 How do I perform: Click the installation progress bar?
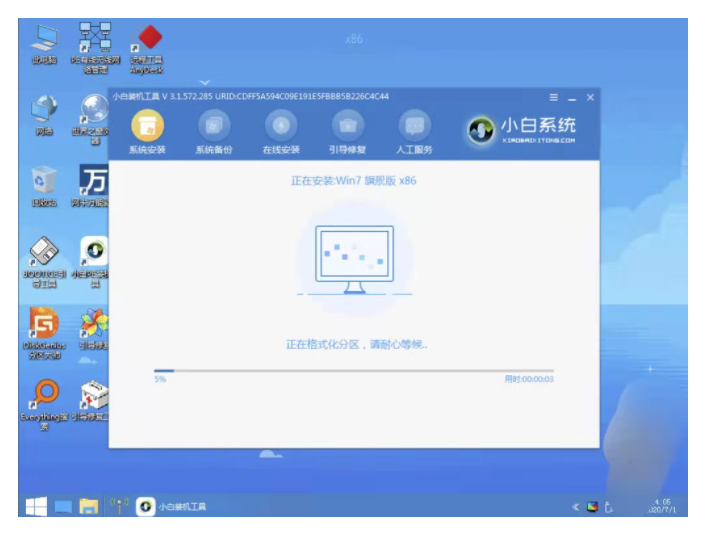354,370
